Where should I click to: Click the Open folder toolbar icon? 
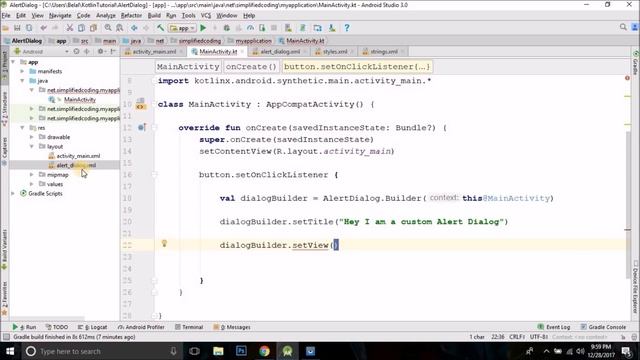click(x=6, y=28)
